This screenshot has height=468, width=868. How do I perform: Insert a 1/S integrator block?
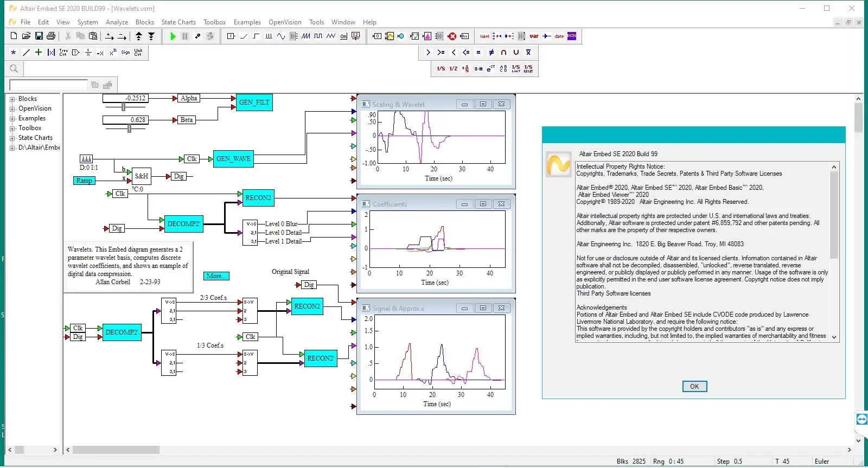click(441, 68)
